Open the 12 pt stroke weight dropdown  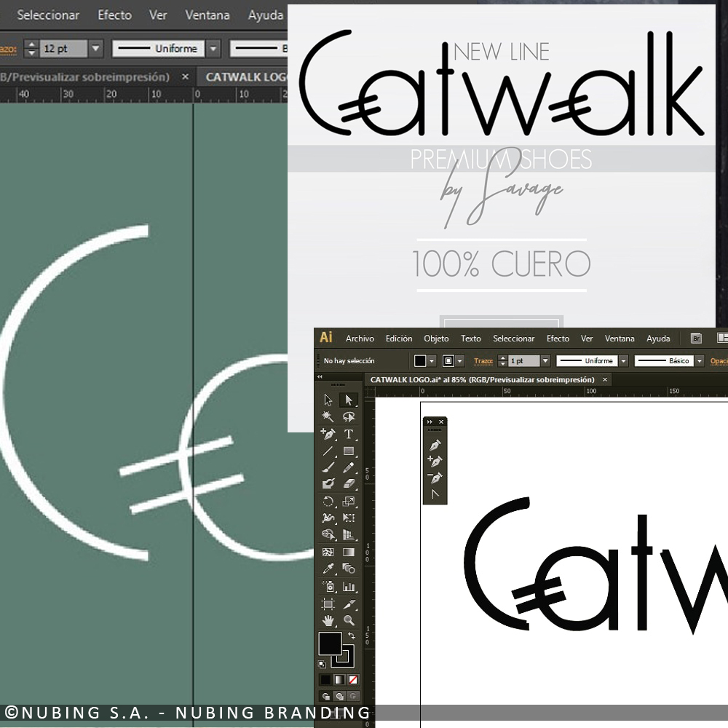click(95, 48)
